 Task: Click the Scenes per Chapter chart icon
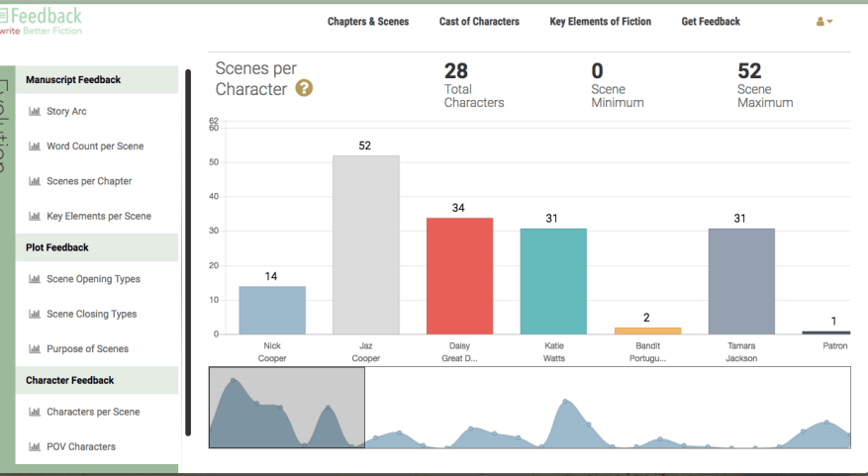[x=34, y=181]
